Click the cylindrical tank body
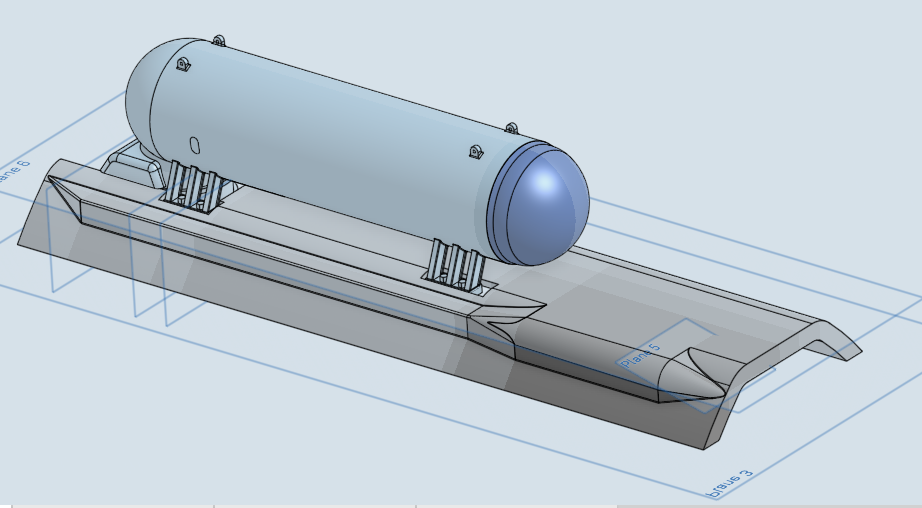Image resolution: width=922 pixels, height=508 pixels. coord(340,140)
